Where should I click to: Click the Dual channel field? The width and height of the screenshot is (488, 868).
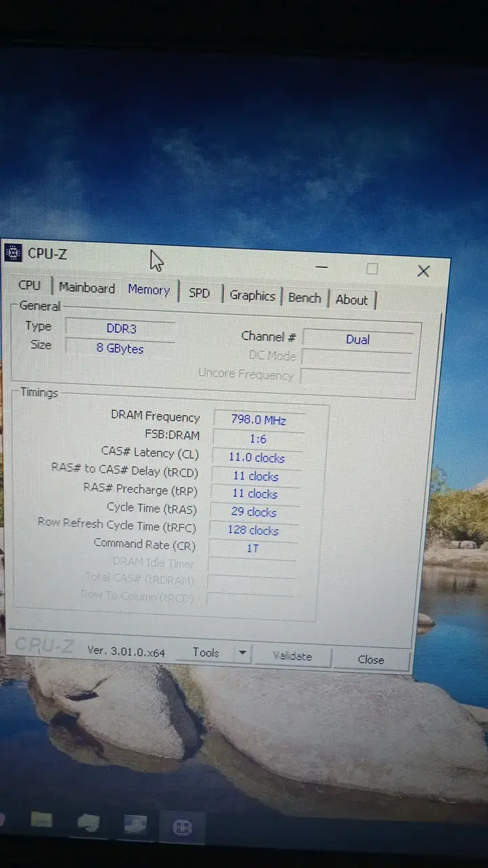[358, 339]
